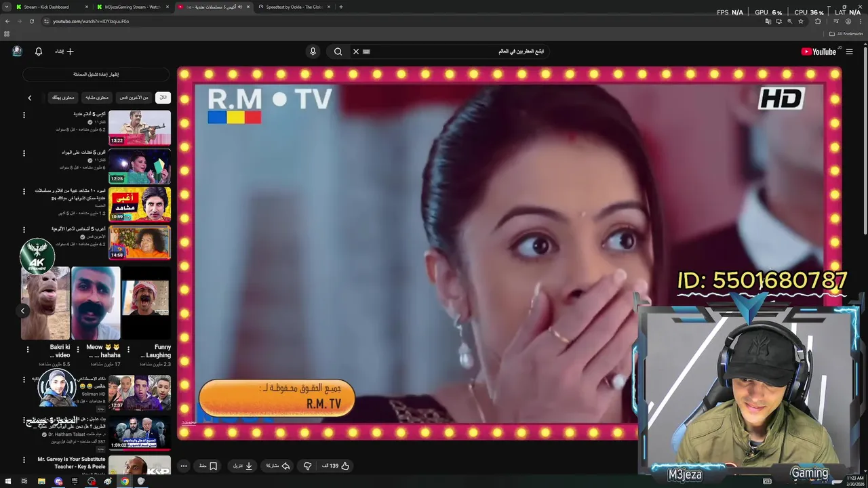This screenshot has width=868, height=488.
Task: Select the fourth suggestion filter chip
Action: (64, 98)
